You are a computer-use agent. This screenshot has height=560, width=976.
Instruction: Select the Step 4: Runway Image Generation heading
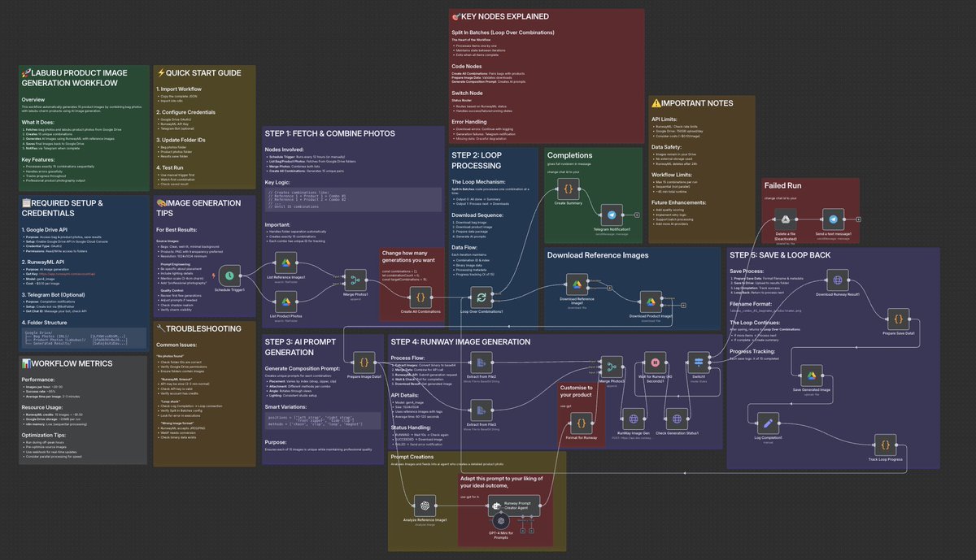tap(460, 341)
